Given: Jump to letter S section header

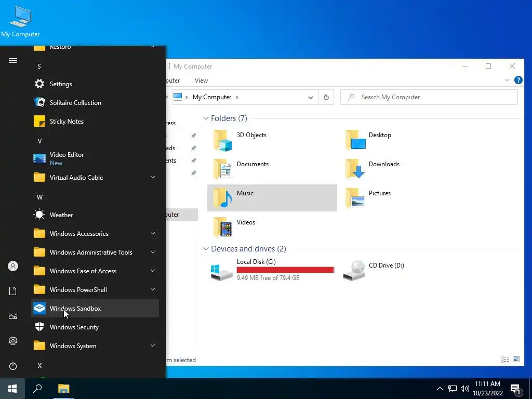Looking at the screenshot, I should pyautogui.click(x=39, y=66).
